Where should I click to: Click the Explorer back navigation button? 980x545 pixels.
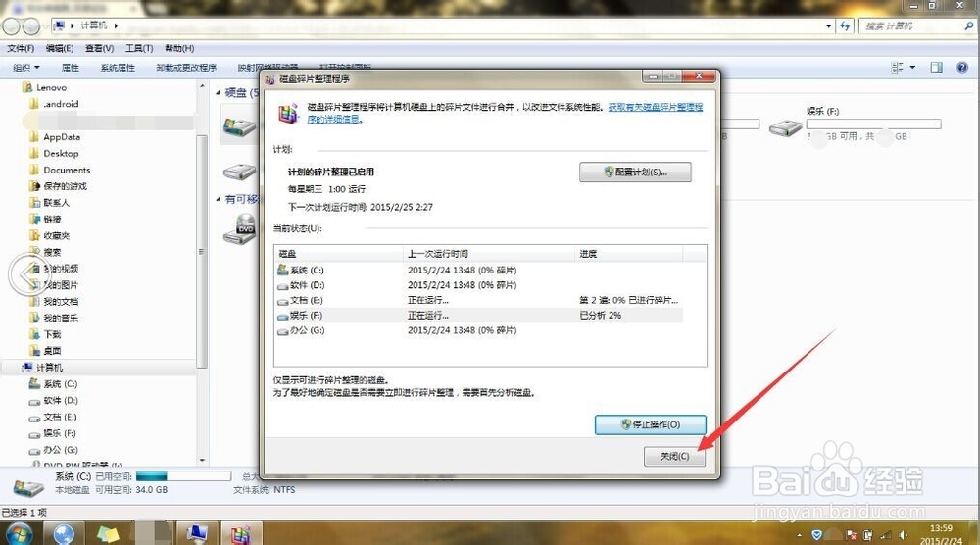pos(11,26)
